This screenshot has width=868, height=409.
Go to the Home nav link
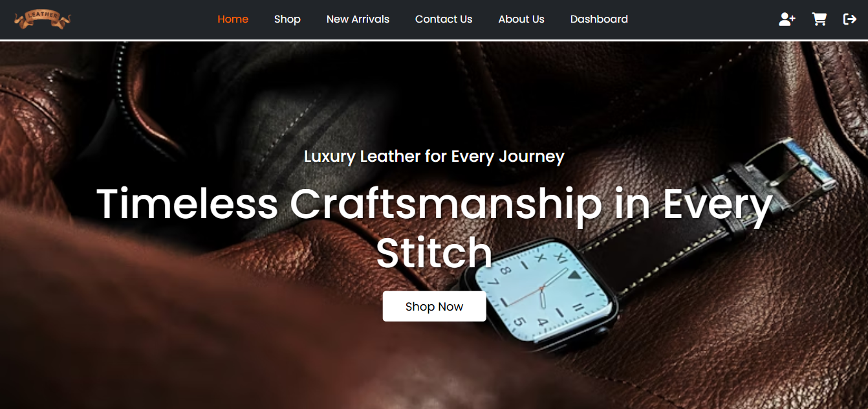233,19
